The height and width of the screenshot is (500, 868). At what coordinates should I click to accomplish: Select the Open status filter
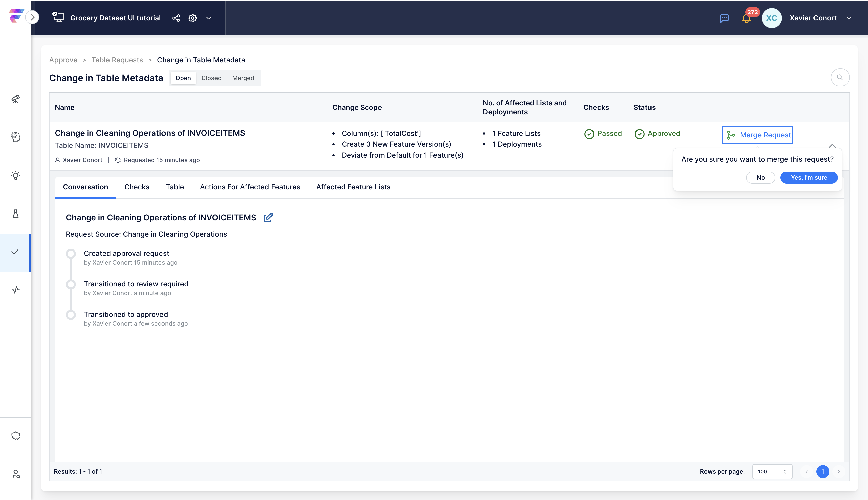click(183, 78)
